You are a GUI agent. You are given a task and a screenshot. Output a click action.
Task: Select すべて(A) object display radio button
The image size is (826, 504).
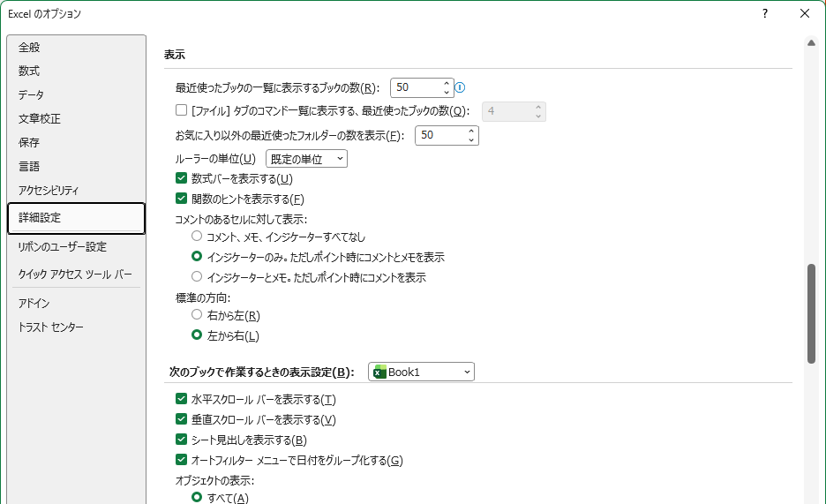pyautogui.click(x=197, y=497)
